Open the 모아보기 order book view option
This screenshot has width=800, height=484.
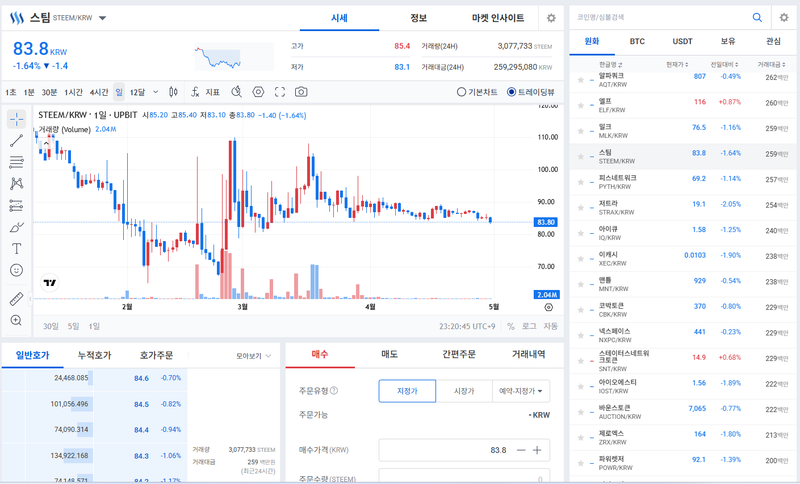[251, 355]
